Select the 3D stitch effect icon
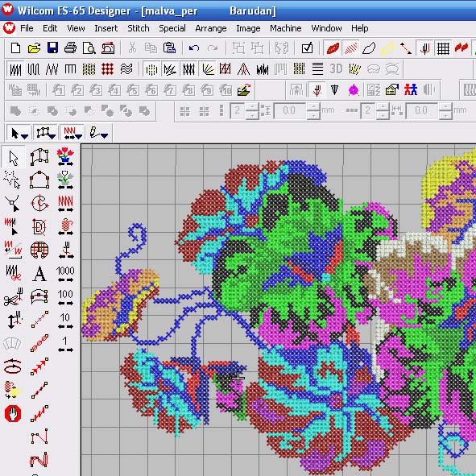This screenshot has width=476, height=476. 336,69
